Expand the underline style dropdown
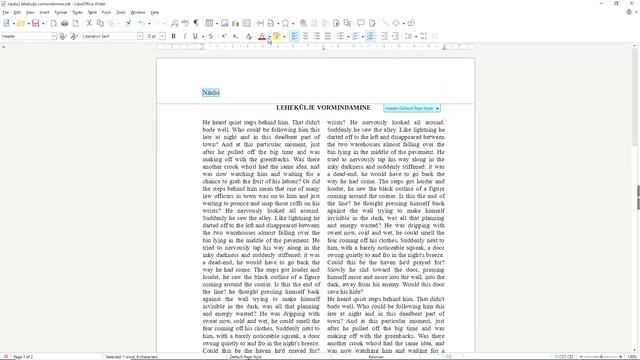 point(203,37)
